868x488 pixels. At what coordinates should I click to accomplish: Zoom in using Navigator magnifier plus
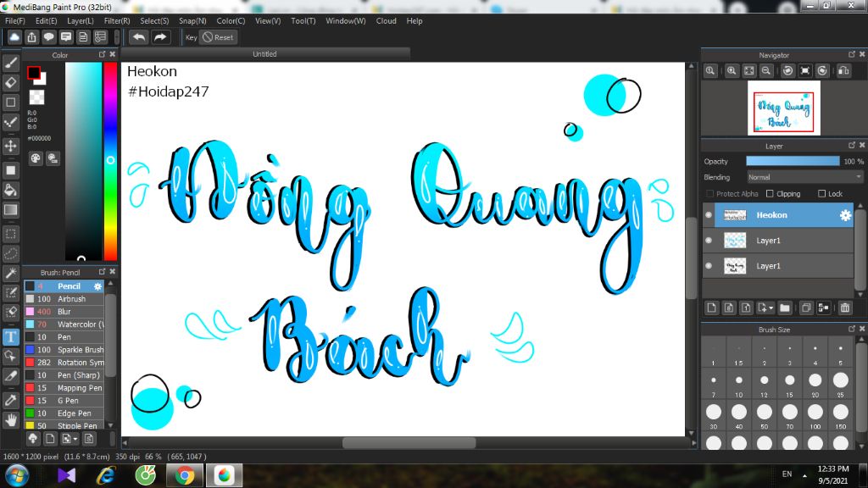[x=732, y=71]
